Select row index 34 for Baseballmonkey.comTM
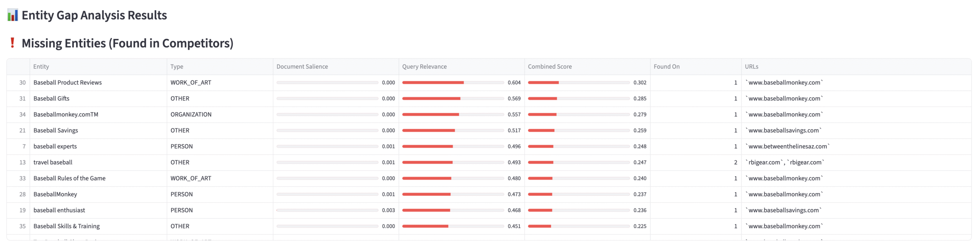 tap(23, 115)
